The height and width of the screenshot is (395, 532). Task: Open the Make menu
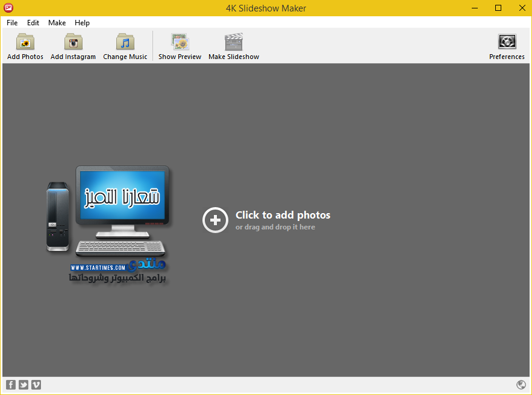click(x=57, y=23)
